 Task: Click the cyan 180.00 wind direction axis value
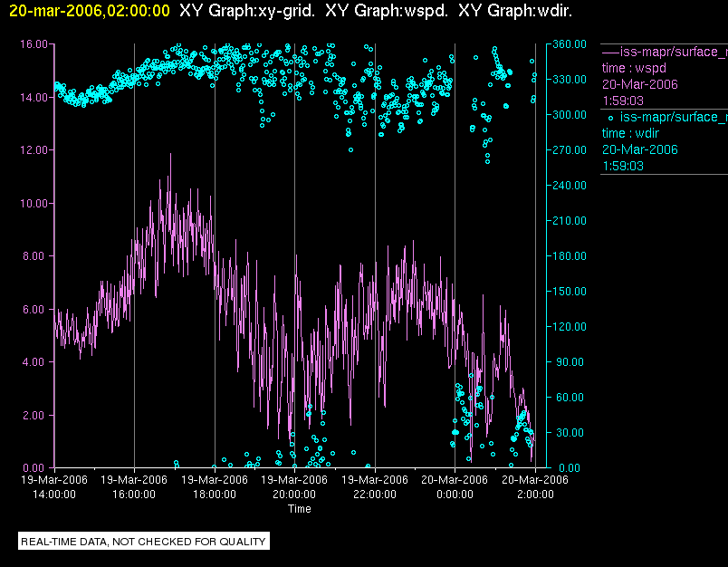(x=568, y=255)
